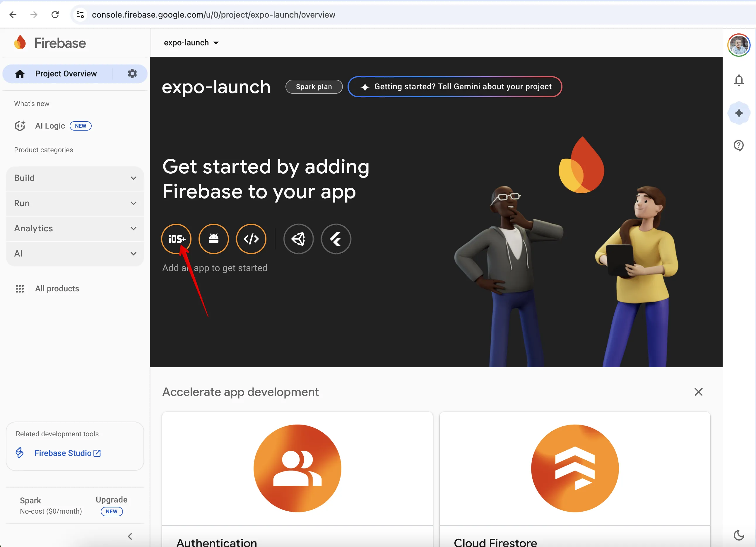Click the Spark plan badge
This screenshot has width=756, height=547.
(314, 87)
